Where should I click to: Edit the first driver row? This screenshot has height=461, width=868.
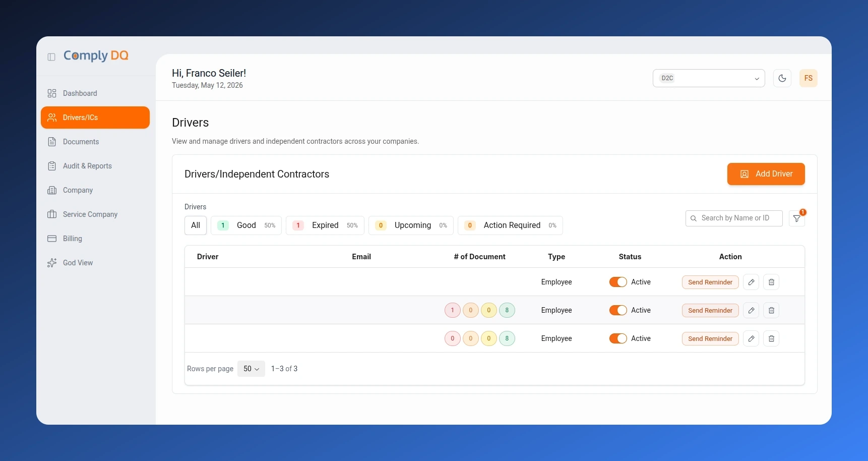(x=751, y=282)
